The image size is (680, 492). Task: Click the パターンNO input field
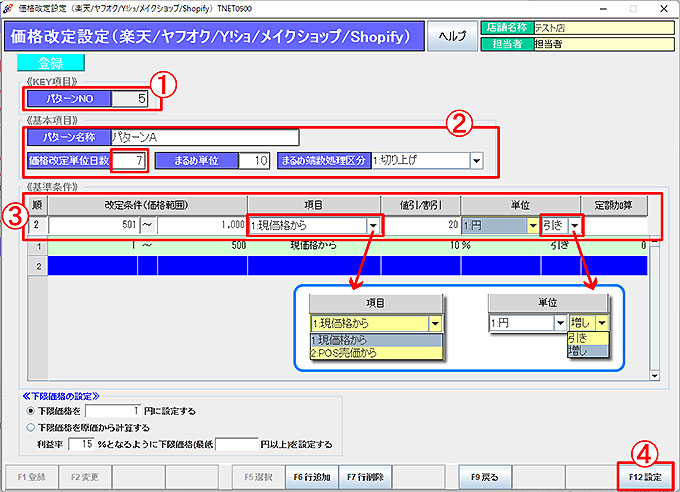tap(132, 99)
